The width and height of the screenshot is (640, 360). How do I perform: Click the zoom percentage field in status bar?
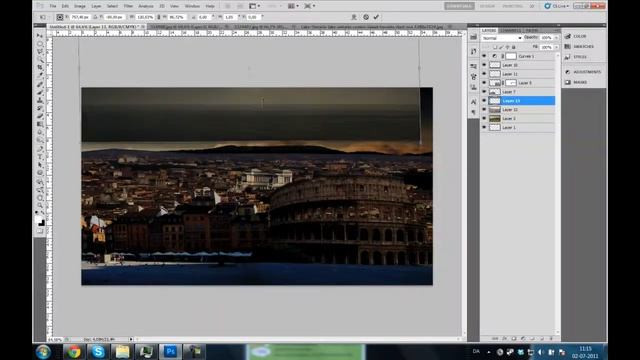tap(55, 339)
